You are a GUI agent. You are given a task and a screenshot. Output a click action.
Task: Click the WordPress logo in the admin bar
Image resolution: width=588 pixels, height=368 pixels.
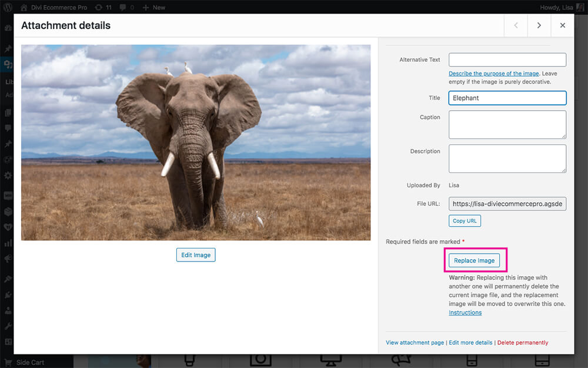[8, 7]
